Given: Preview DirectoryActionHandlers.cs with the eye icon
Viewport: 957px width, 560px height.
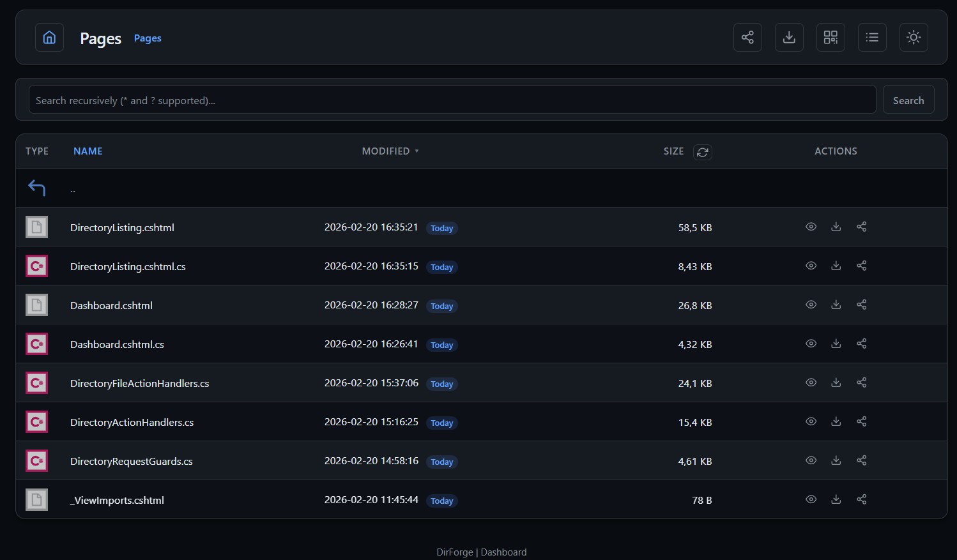Looking at the screenshot, I should (x=811, y=421).
